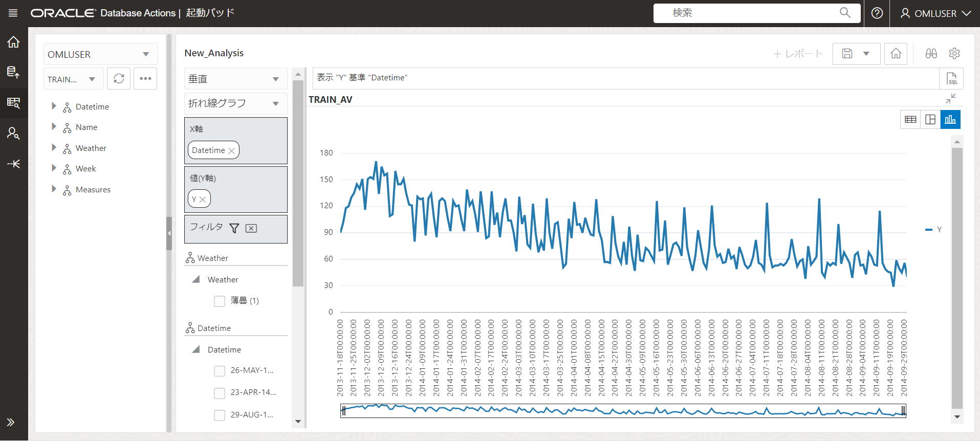Switch to chart view icon

[950, 119]
